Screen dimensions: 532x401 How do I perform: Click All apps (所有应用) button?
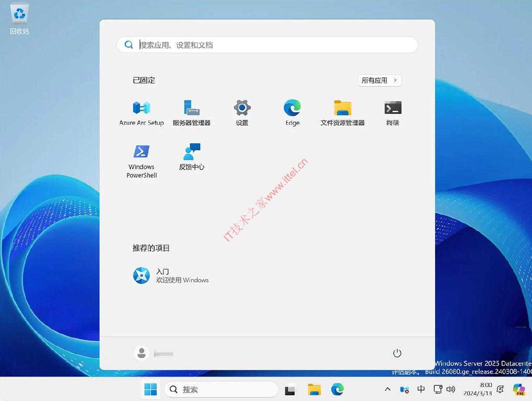[380, 80]
